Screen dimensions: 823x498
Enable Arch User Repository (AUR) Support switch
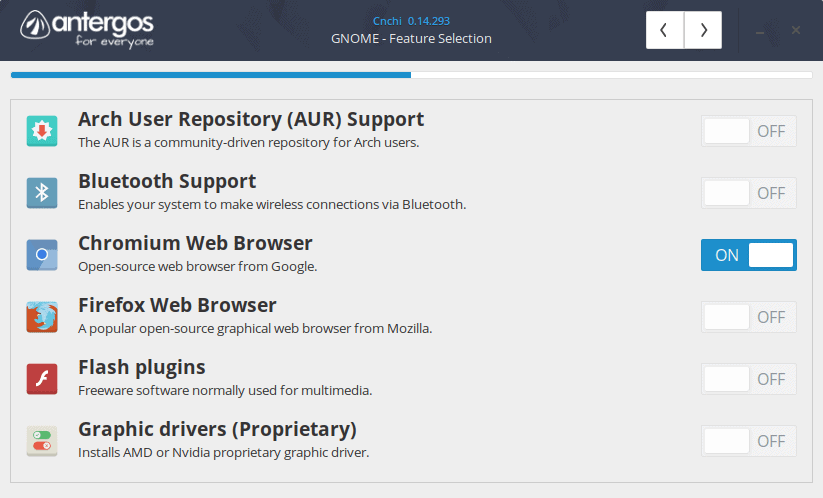click(x=748, y=131)
